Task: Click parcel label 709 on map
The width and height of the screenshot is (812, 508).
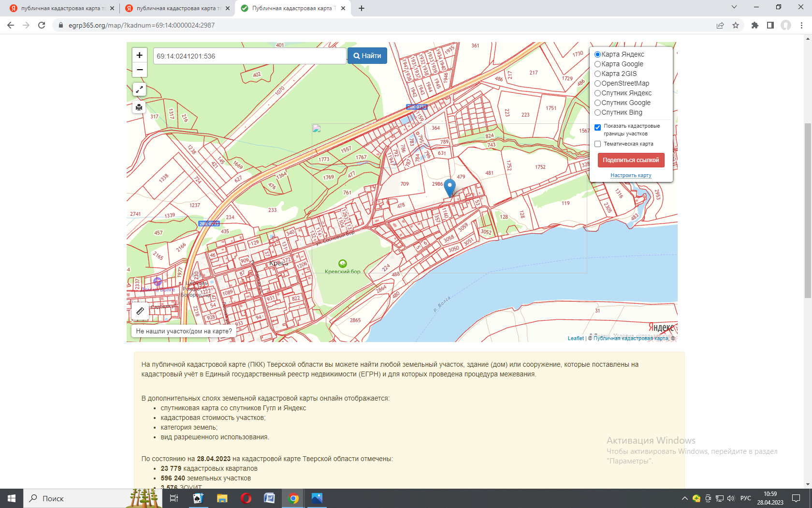Action: (x=405, y=184)
